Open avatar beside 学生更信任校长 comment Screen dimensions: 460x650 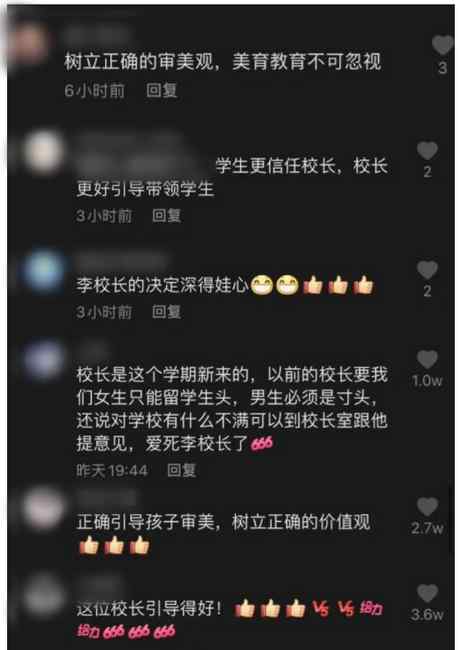tap(44, 153)
